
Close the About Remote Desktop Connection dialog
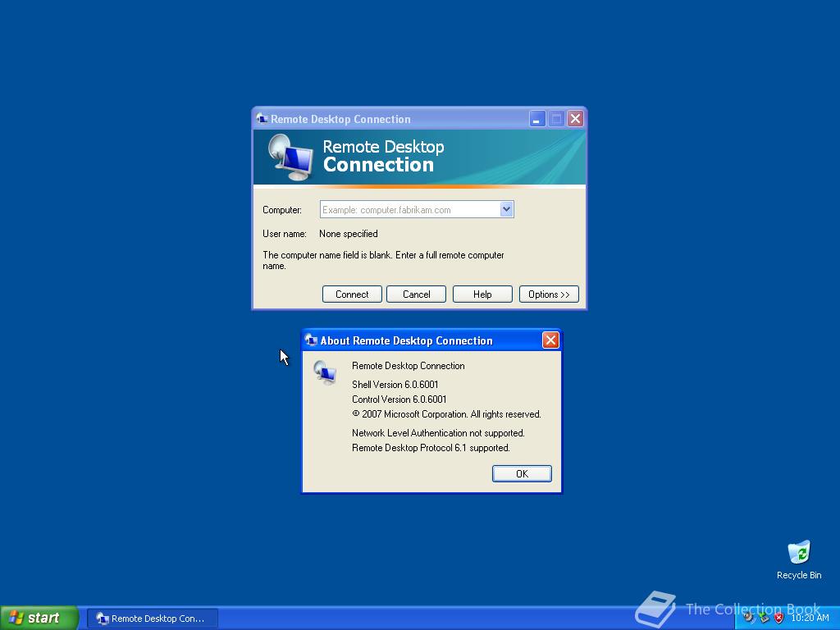pyautogui.click(x=550, y=340)
